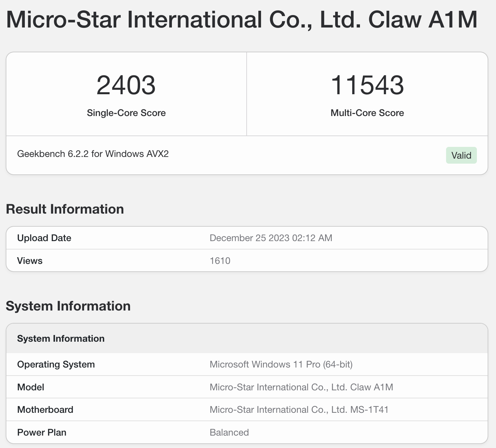The image size is (496, 448).
Task: Click the Microsoft Windows 11 Pro value
Action: (281, 365)
